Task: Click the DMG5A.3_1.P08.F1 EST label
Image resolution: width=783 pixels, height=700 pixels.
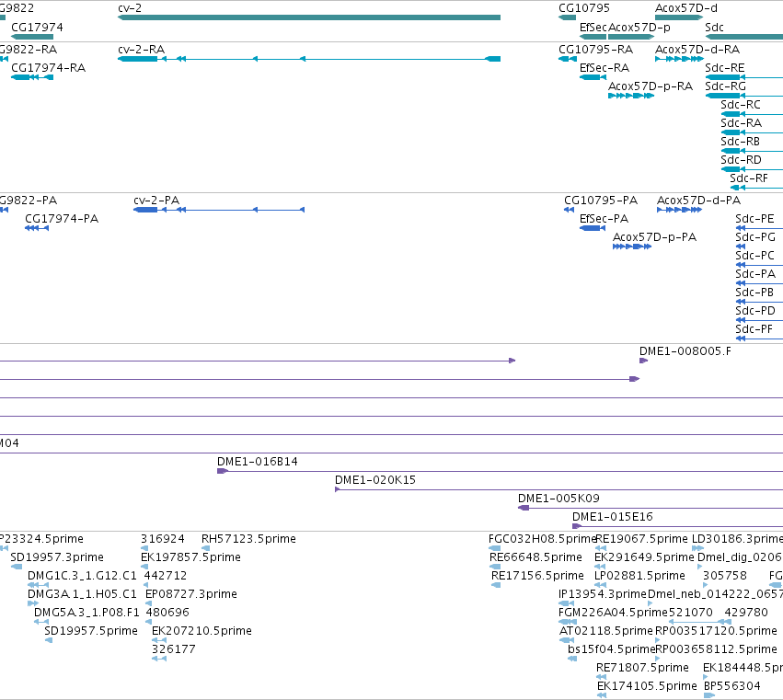Action: click(x=86, y=614)
